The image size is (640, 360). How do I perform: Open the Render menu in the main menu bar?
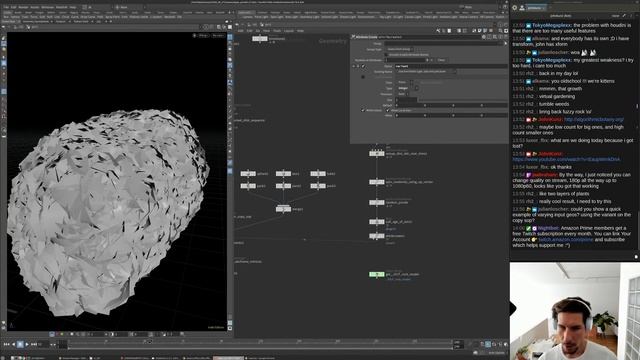point(23,7)
